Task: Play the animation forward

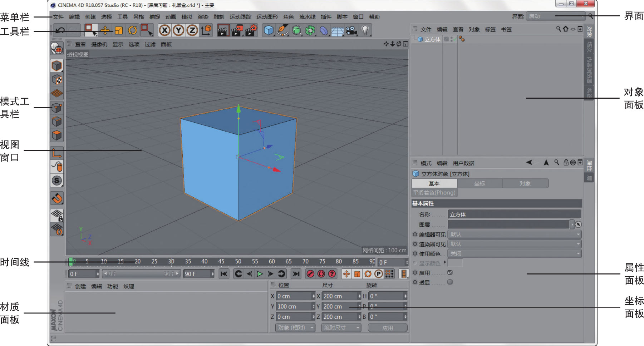Action: 260,274
